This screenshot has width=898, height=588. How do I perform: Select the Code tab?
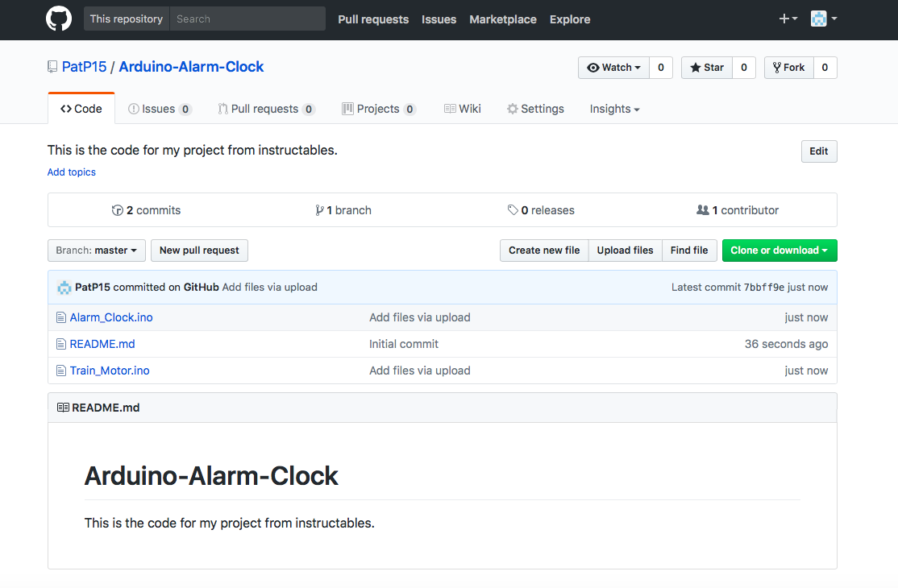point(81,109)
